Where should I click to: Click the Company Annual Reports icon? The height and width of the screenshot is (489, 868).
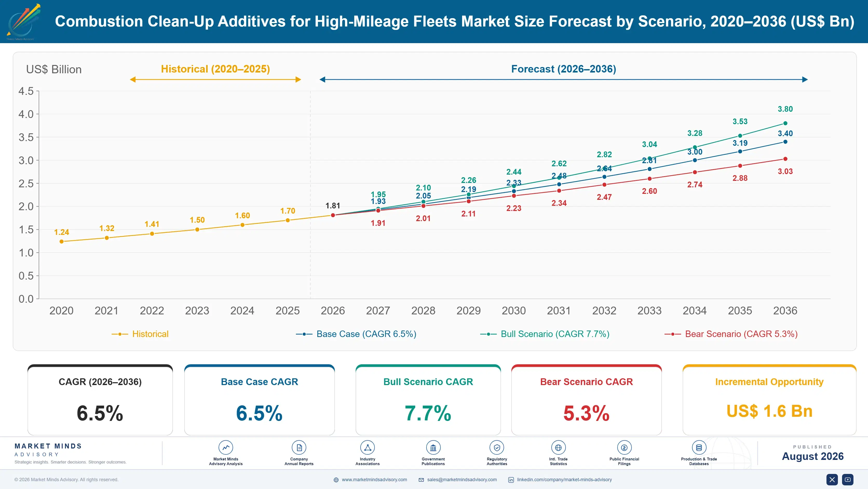tap(299, 447)
